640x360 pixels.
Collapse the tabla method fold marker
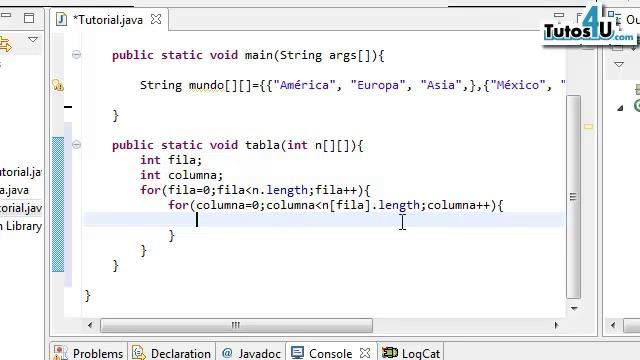[x=76, y=144]
